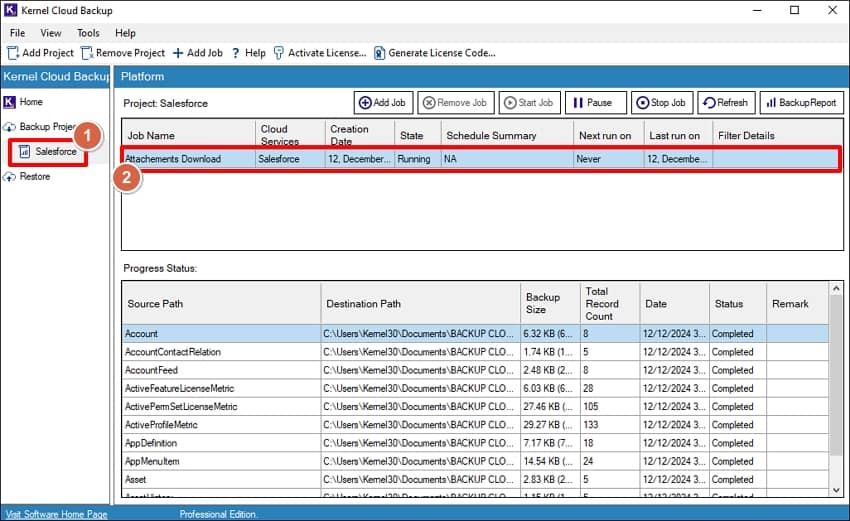Pause the running job
The width and height of the screenshot is (850, 521).
[595, 102]
